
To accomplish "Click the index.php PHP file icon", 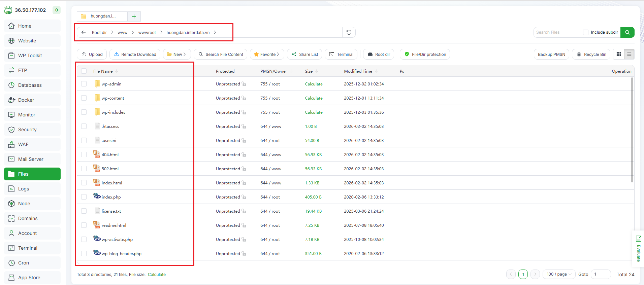I will [97, 197].
